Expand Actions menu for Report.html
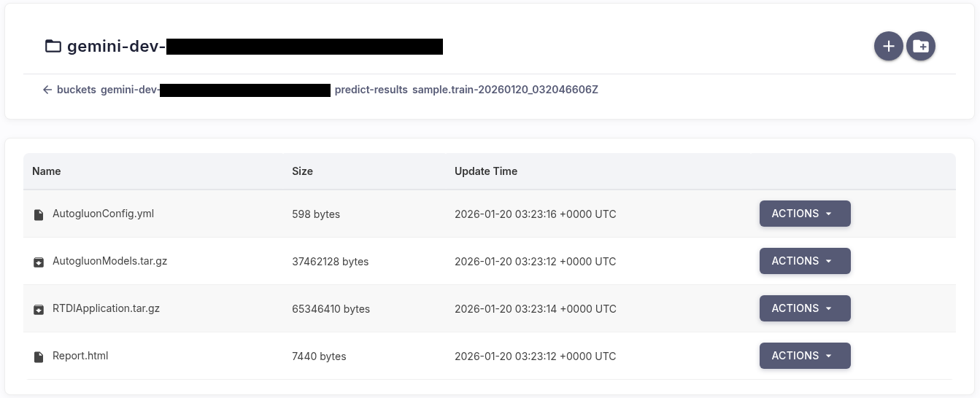Image resolution: width=980 pixels, height=398 pixels. [805, 356]
